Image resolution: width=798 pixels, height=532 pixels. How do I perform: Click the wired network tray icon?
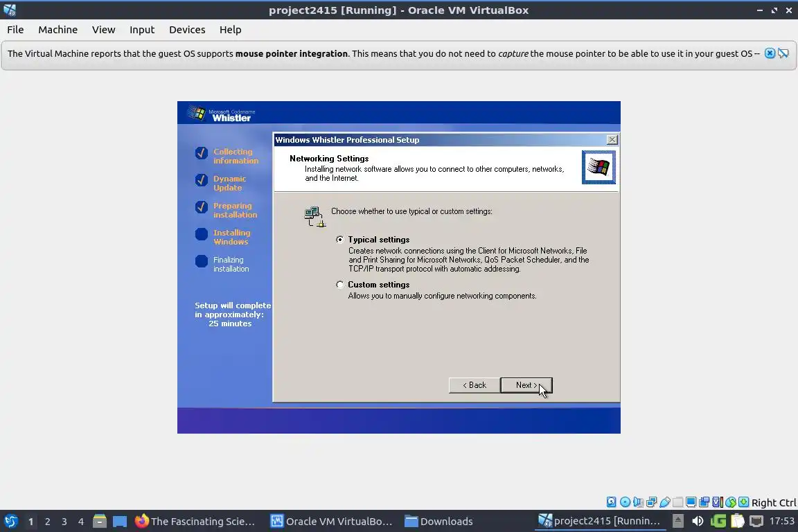(756, 522)
